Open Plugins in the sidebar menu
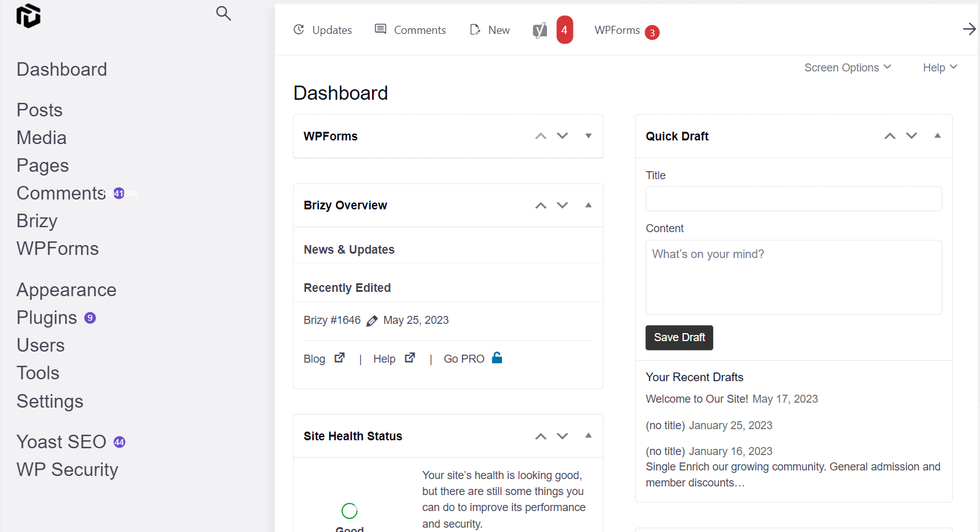The width and height of the screenshot is (980, 532). [47, 318]
